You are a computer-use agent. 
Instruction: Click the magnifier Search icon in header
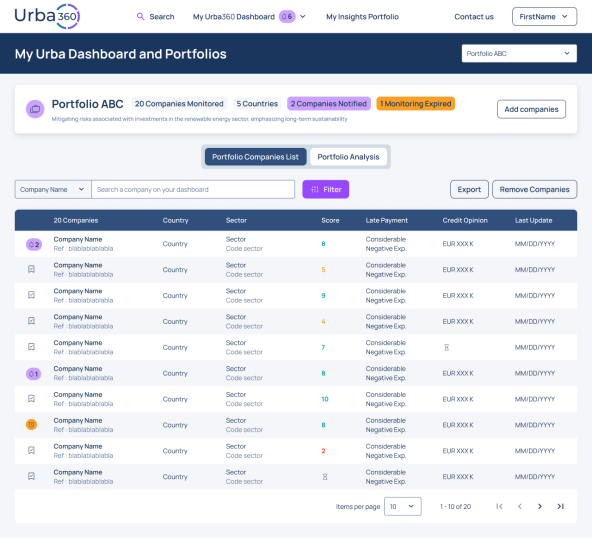pyautogui.click(x=140, y=17)
